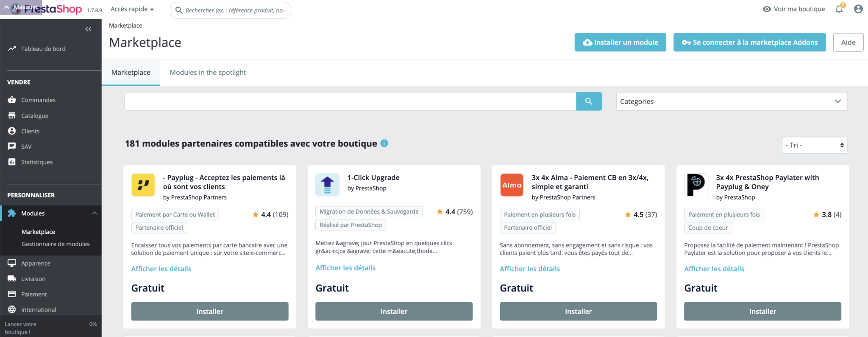Show details for 1-Click Upgrade module
The height and width of the screenshot is (337, 868).
345,268
